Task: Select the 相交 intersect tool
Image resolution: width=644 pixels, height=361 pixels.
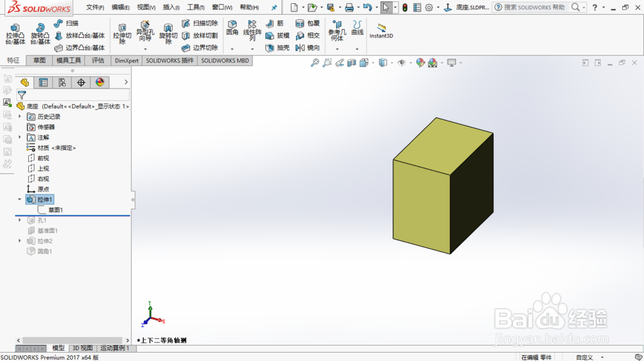Action: click(307, 35)
